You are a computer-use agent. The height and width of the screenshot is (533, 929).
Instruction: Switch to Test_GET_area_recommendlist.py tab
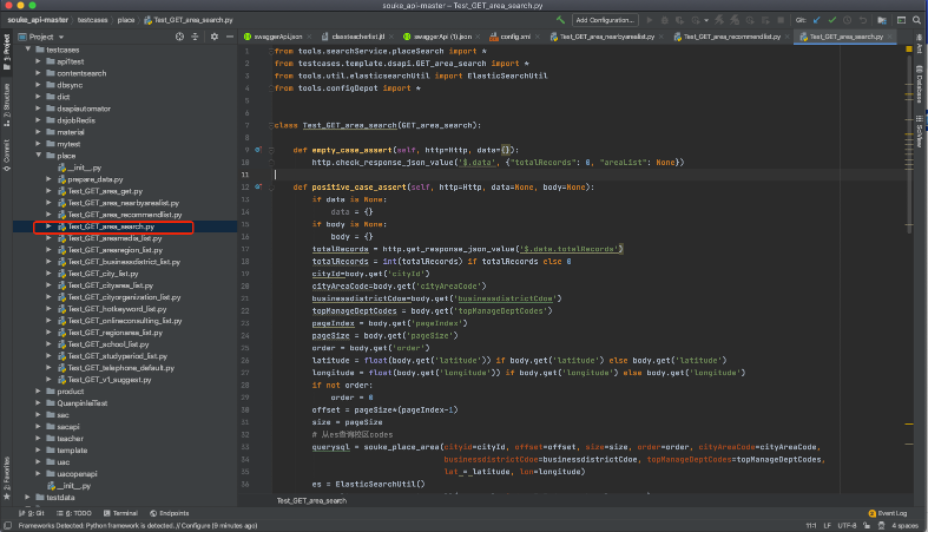(x=732, y=37)
